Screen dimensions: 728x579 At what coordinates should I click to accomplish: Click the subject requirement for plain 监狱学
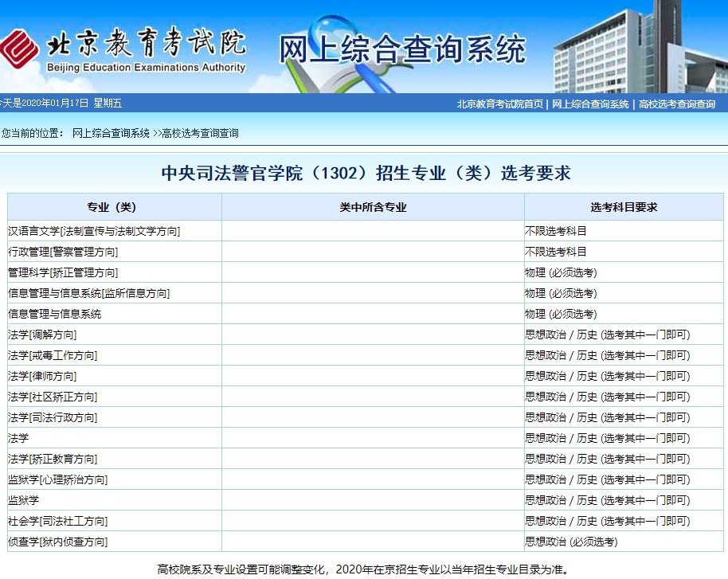608,500
